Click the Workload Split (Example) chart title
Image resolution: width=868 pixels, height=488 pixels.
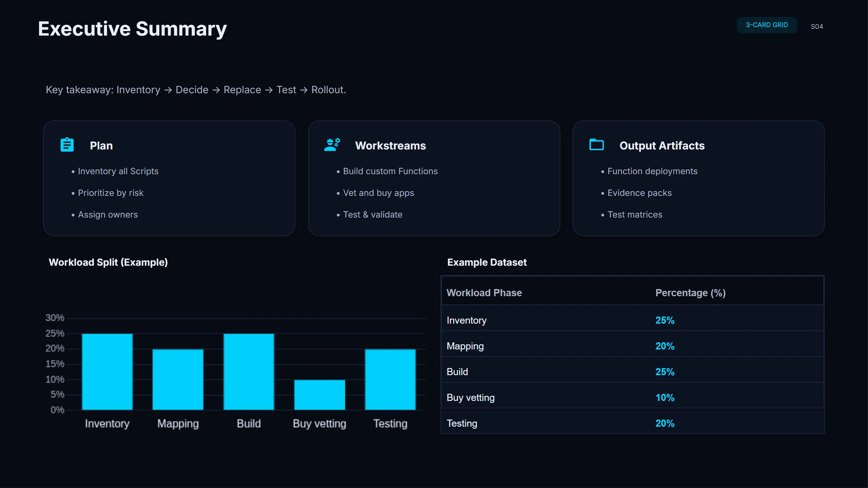[108, 262]
